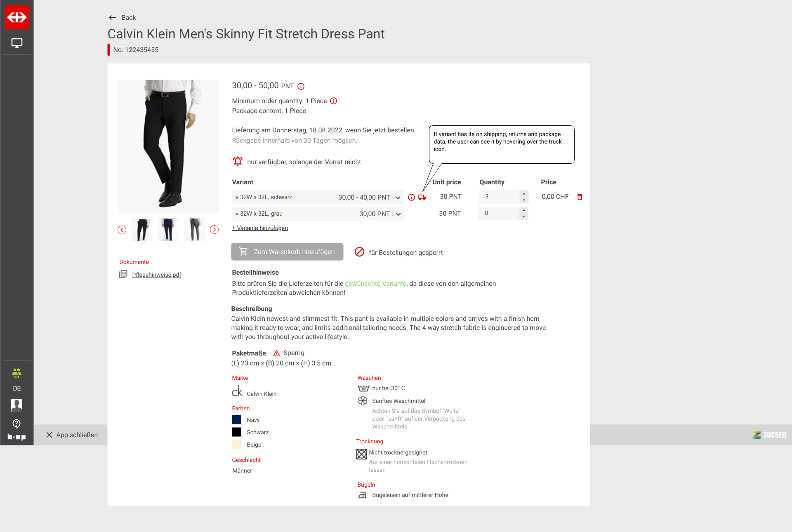Image resolution: width=792 pixels, height=532 pixels.
Task: Open the monitor icon in sidebar
Action: 17,43
